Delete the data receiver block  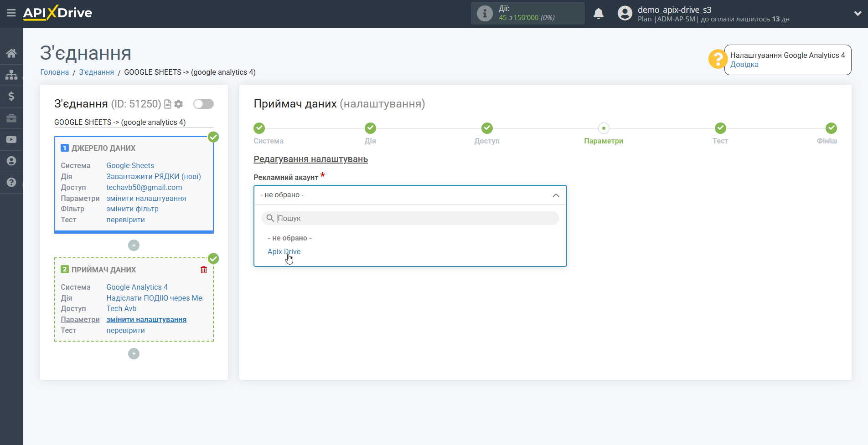pos(204,270)
